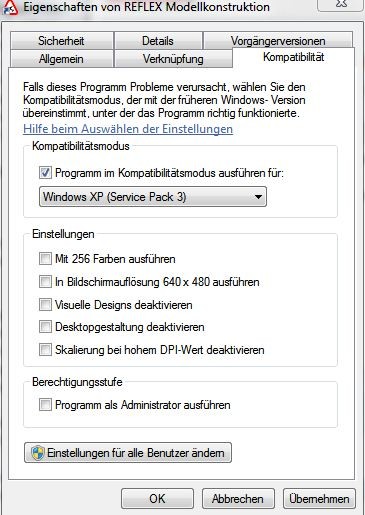Switch to the Sicherheit tab
The height and width of the screenshot is (515, 365).
tap(61, 41)
